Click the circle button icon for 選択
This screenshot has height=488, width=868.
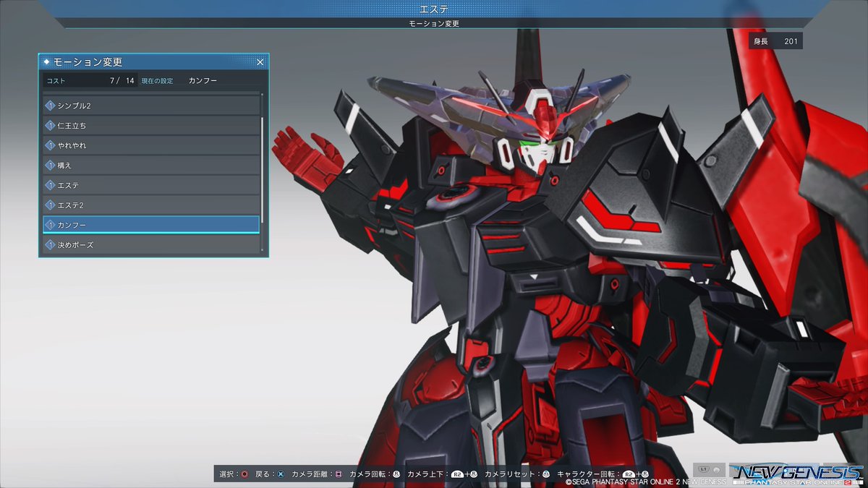coord(244,474)
